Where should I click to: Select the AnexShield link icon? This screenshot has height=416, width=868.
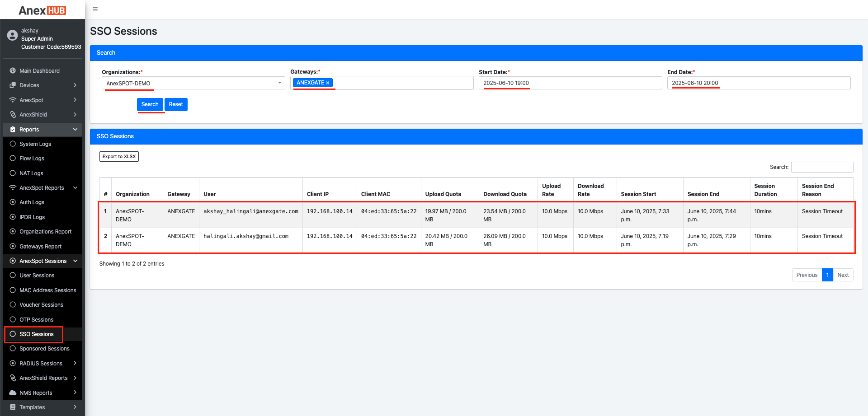click(x=12, y=114)
